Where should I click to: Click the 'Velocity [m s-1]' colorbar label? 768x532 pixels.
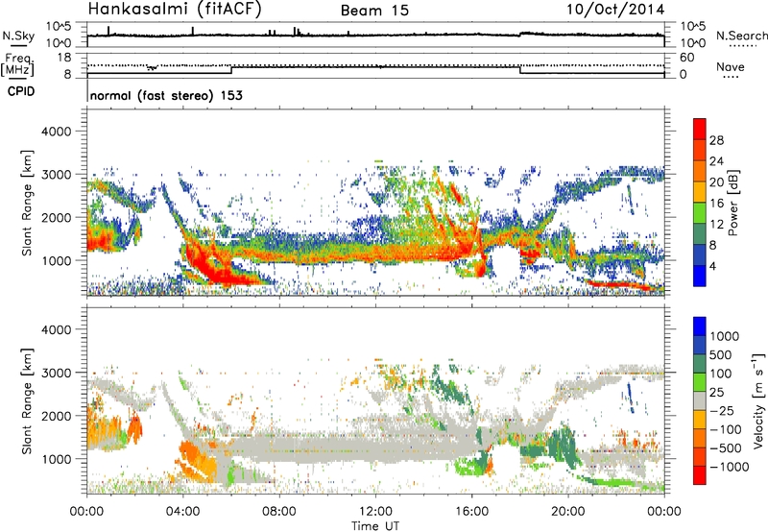pyautogui.click(x=758, y=400)
